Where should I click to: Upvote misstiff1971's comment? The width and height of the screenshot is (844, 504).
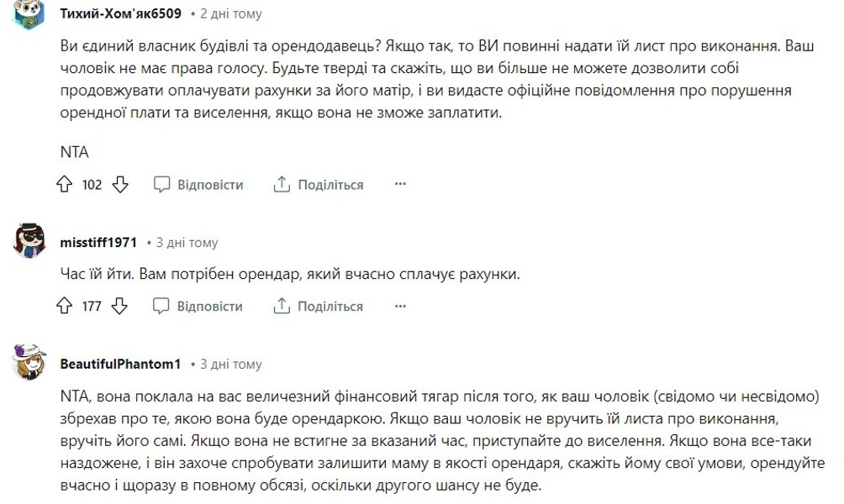(x=66, y=307)
